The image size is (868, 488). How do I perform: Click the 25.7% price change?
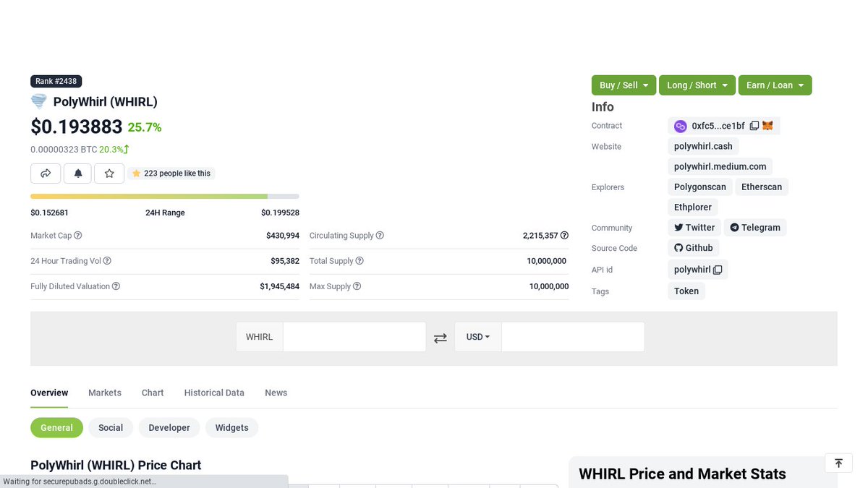pyautogui.click(x=145, y=127)
